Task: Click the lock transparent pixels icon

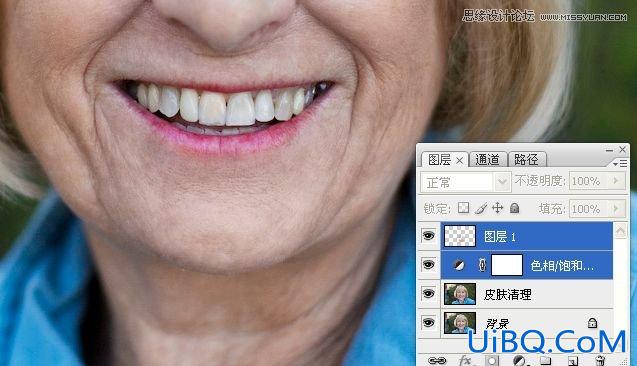Action: pos(464,208)
